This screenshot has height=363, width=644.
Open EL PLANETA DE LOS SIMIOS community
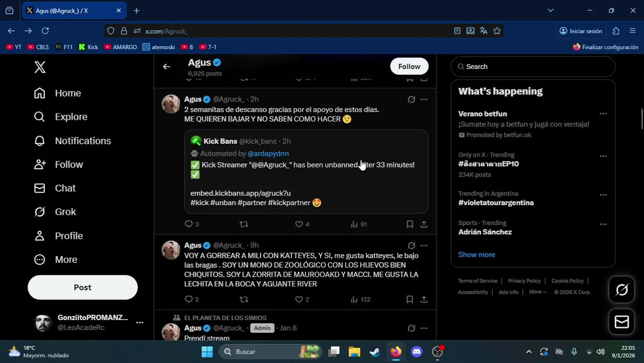coord(225,318)
